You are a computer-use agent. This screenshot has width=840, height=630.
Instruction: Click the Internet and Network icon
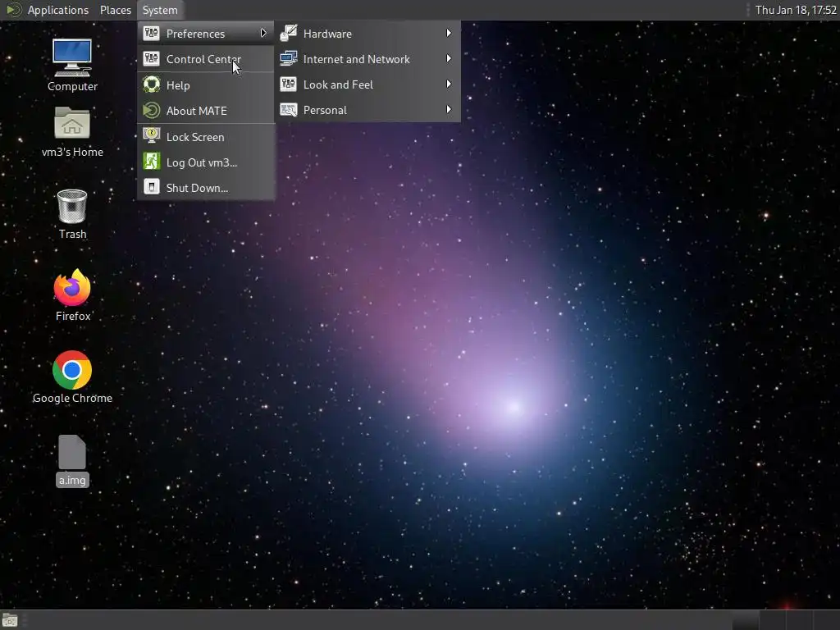click(x=289, y=58)
